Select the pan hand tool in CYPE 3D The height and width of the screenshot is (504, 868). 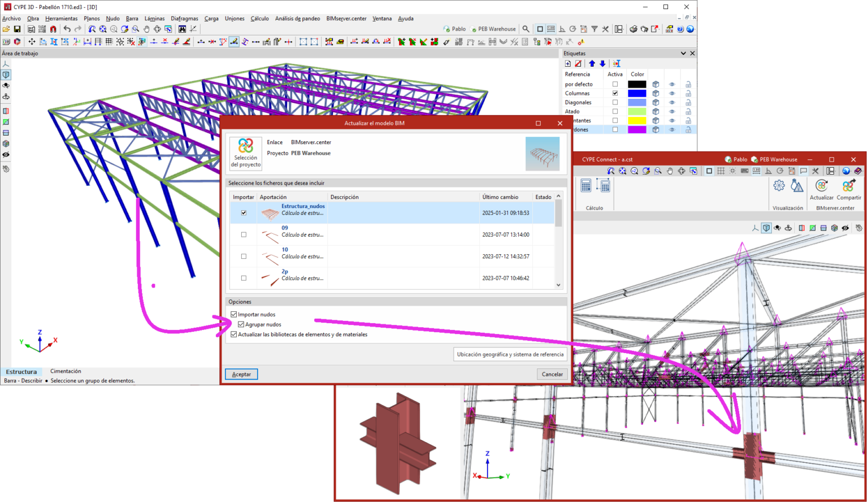pos(146,29)
